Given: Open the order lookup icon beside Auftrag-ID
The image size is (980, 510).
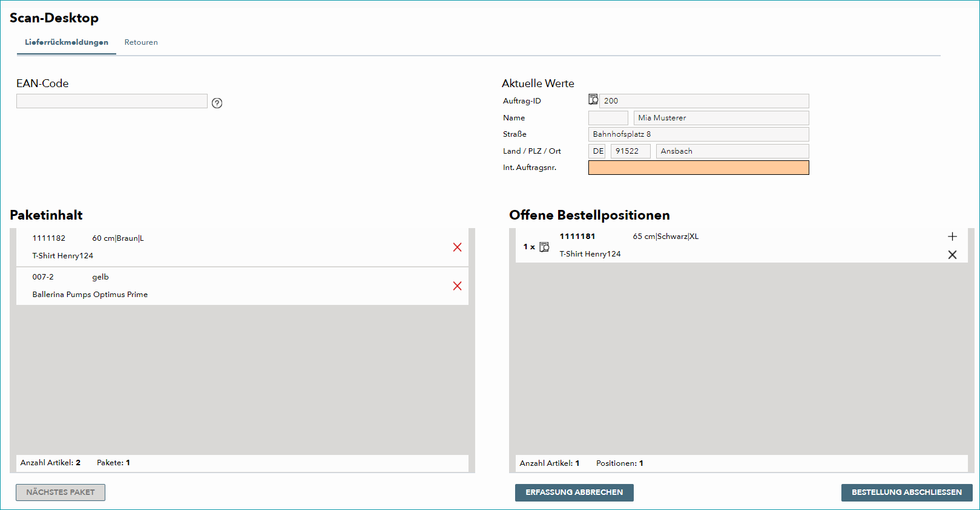Looking at the screenshot, I should [x=593, y=99].
